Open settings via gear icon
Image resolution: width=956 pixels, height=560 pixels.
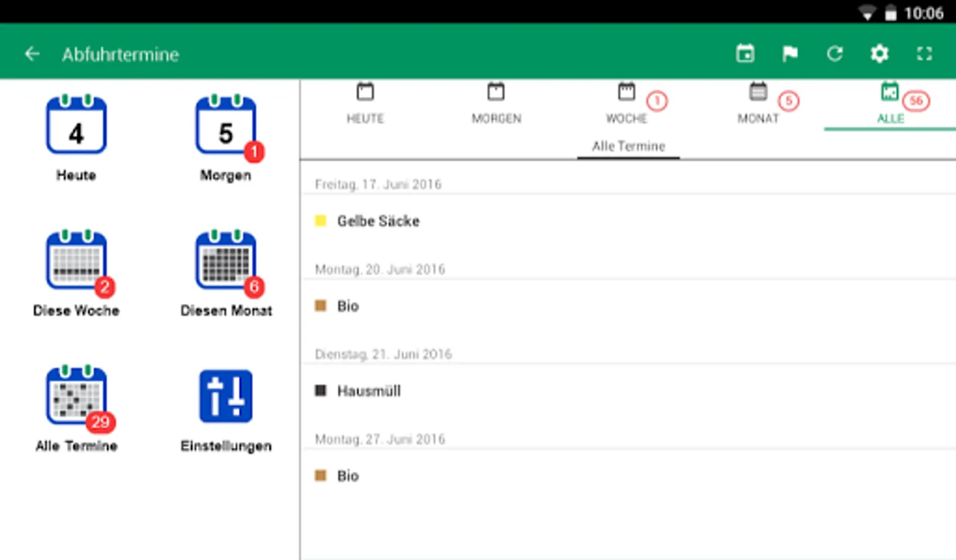click(879, 54)
